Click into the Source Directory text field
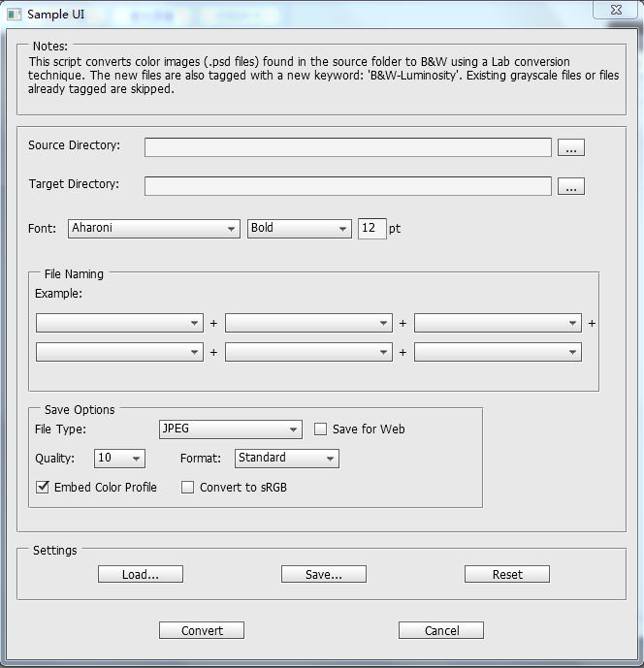 click(347, 147)
